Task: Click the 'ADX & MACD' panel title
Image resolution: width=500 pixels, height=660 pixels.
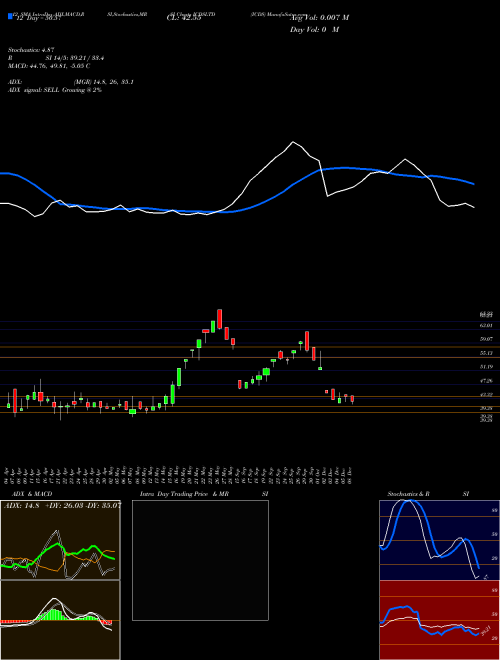Action: [32, 494]
